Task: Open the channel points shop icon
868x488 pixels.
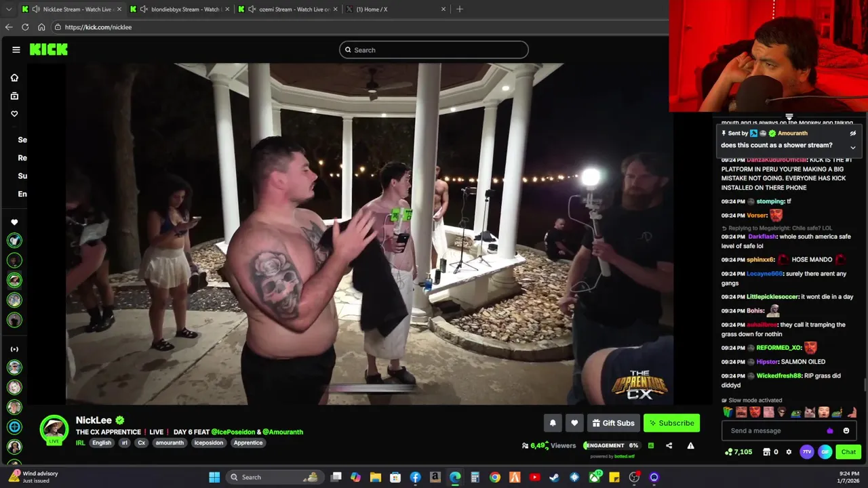Action: coord(767,452)
